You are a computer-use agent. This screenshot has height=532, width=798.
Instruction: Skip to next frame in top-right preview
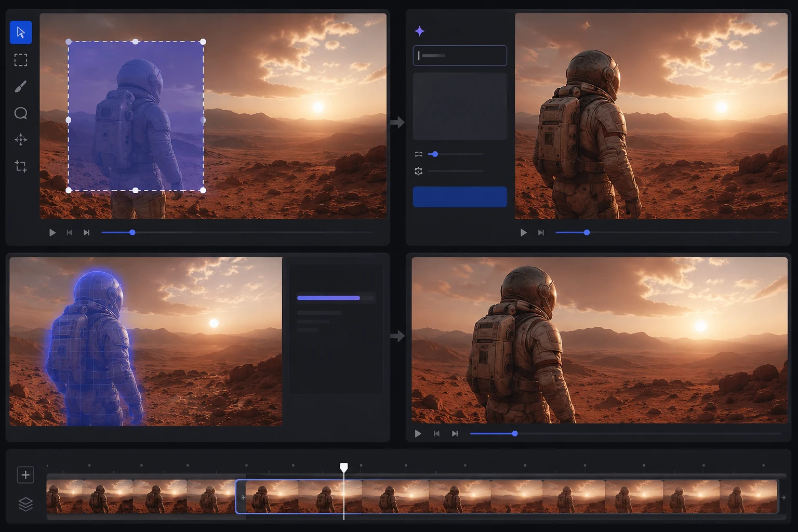tap(541, 233)
